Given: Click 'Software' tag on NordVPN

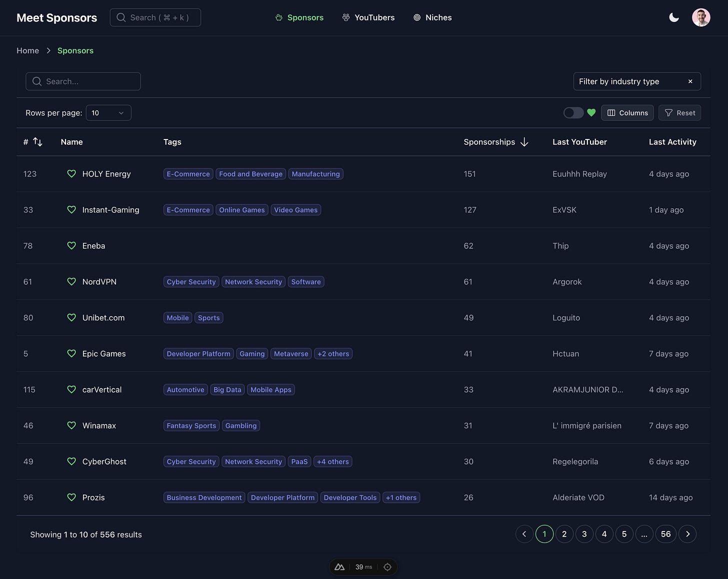Looking at the screenshot, I should [x=306, y=281].
